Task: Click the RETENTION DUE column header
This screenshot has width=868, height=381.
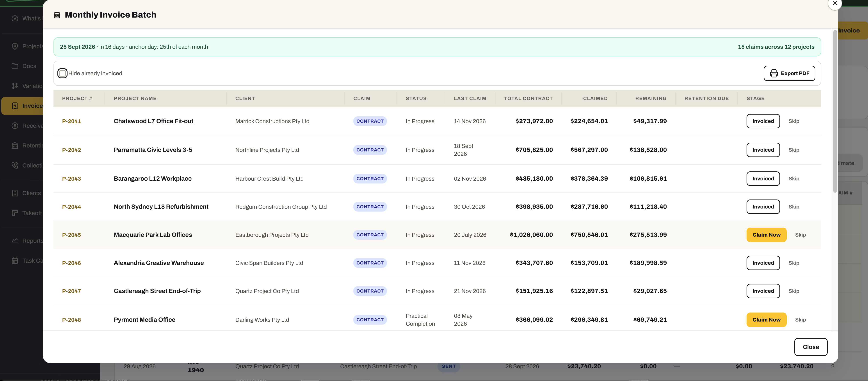Action: 706,99
